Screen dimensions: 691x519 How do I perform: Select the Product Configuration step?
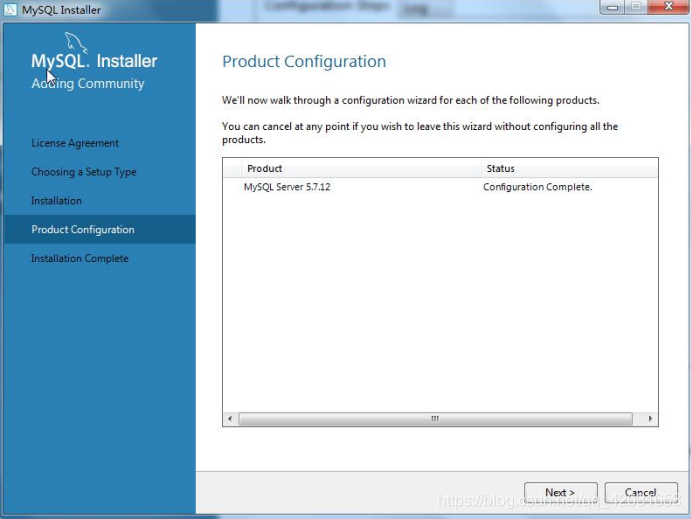100,230
